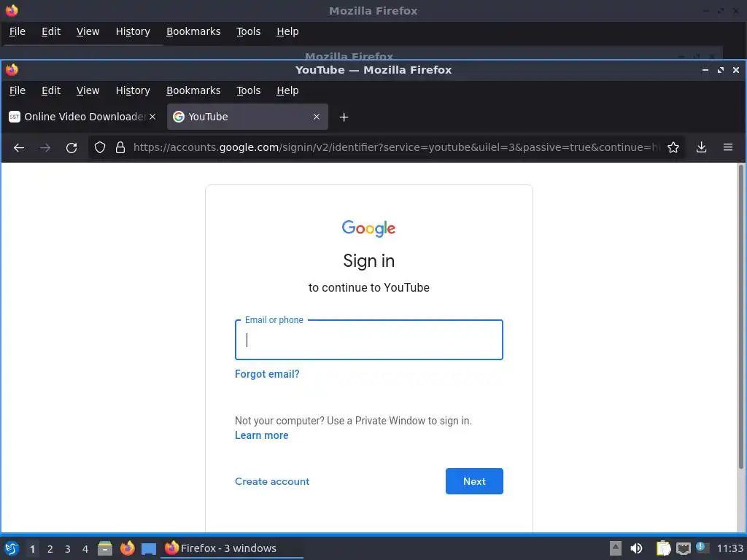
Task: Open the network tray icon
Action: 683,548
